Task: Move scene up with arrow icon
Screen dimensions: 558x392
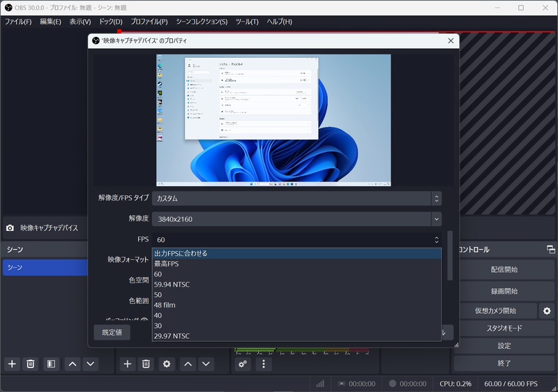Action: (73, 364)
